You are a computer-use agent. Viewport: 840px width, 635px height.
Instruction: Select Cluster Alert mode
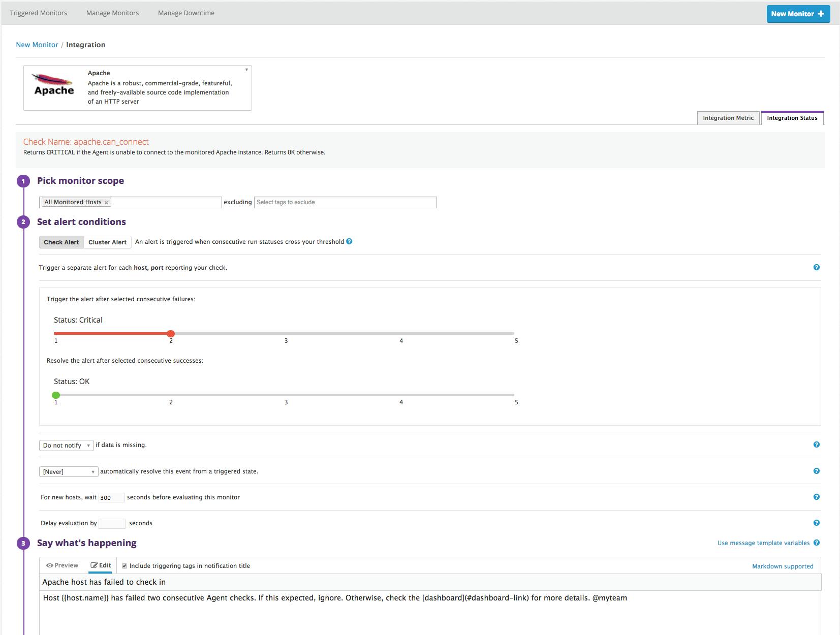(x=107, y=242)
